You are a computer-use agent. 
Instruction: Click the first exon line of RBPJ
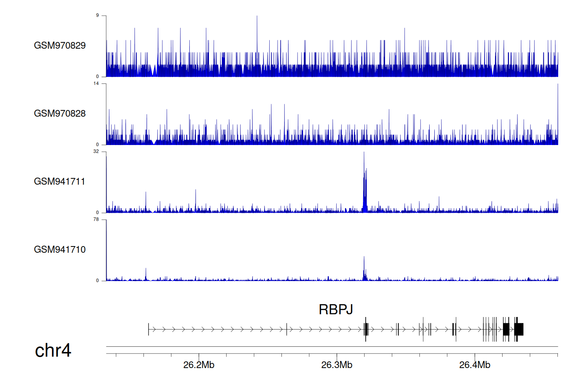coord(149,329)
